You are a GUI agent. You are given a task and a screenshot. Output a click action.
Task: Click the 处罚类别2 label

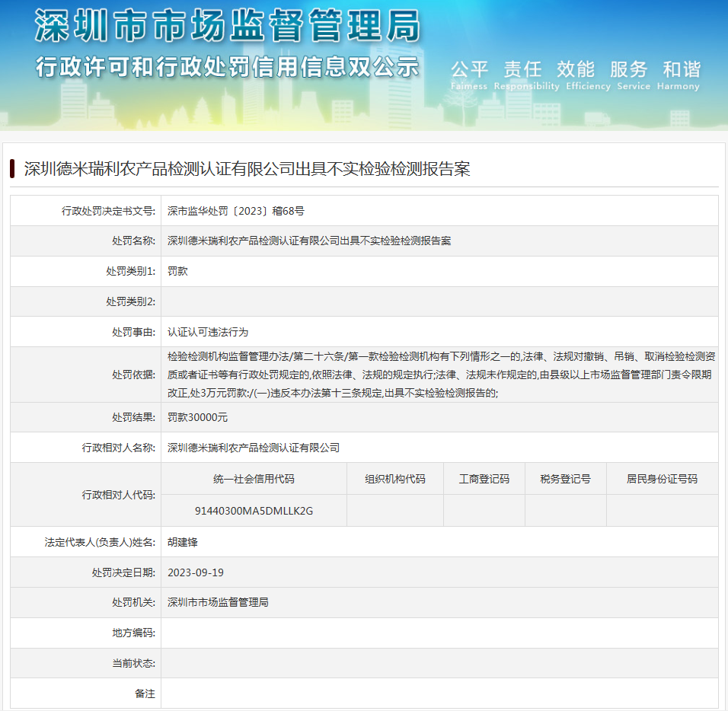point(131,301)
